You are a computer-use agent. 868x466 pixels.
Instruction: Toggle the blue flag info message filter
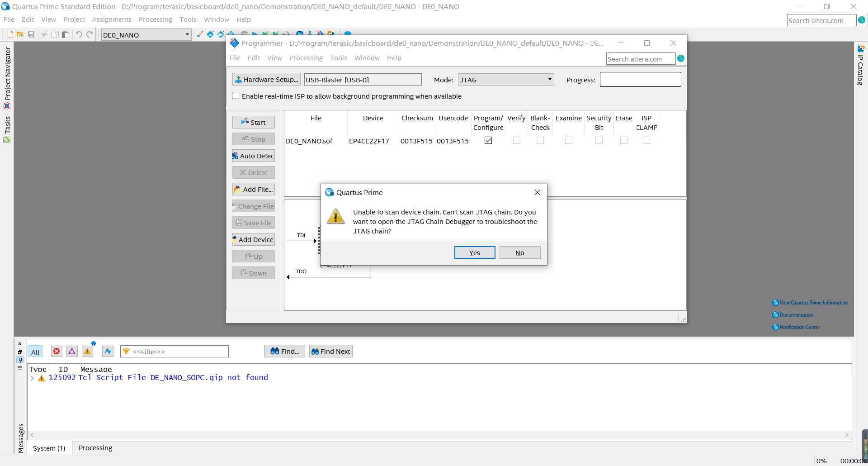108,351
